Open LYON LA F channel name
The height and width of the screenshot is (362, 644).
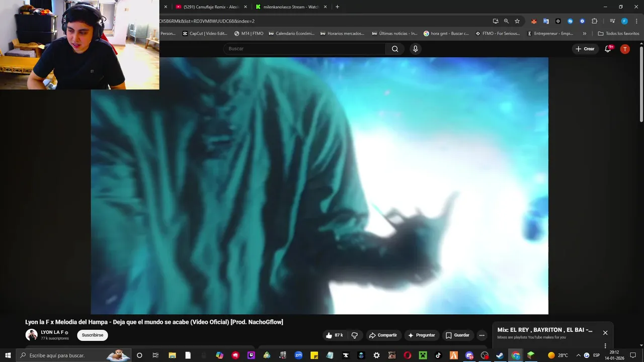tap(52, 332)
